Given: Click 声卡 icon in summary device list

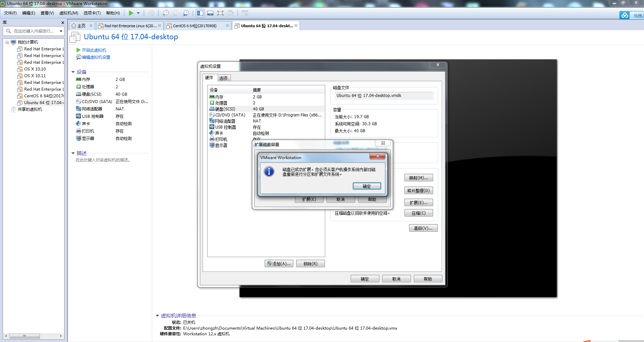Looking at the screenshot, I should [79, 124].
